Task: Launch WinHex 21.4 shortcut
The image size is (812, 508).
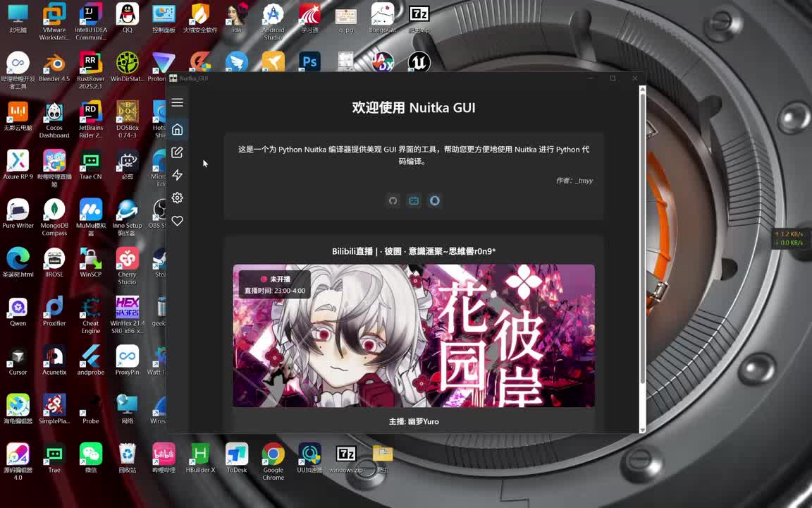Action: tap(128, 315)
